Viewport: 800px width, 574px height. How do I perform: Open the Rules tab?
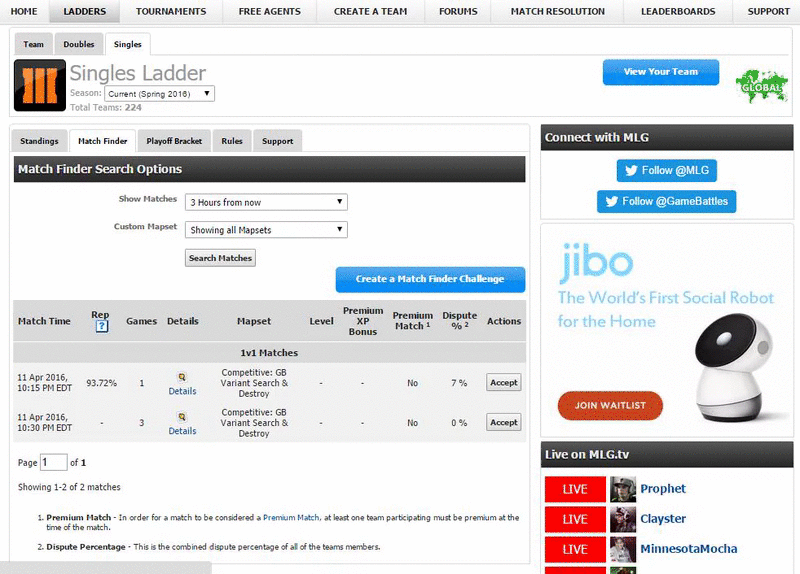click(232, 141)
